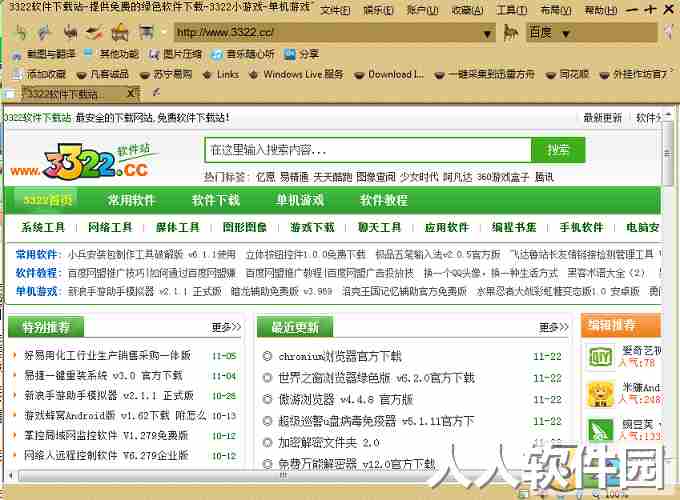Close the 3322软件下载站 tab
680x500 pixels.
[131, 93]
